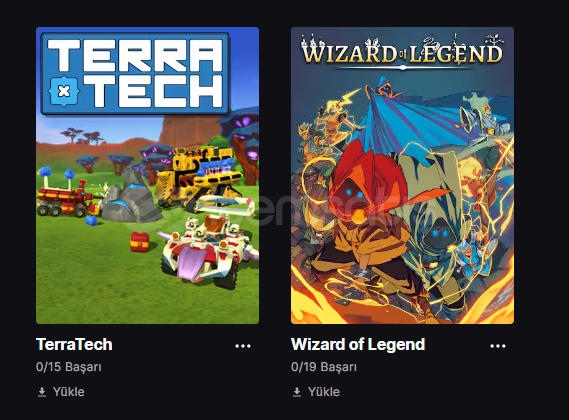Click the white racing buggy on the TerraTech cover
Screen dimensions: 569x420
point(208,243)
